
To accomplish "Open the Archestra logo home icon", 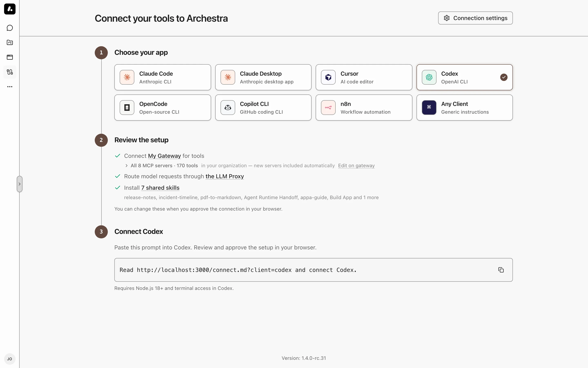I will pos(10,9).
